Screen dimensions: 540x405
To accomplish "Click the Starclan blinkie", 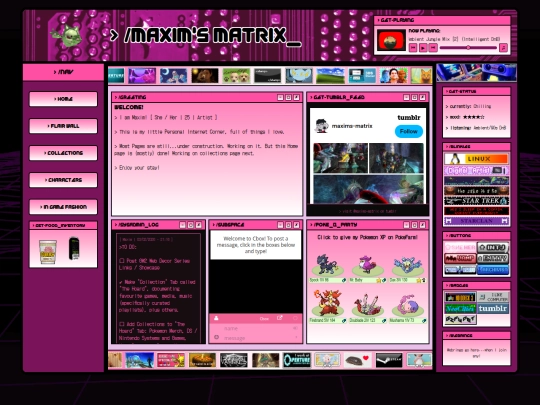I will click(476, 221).
